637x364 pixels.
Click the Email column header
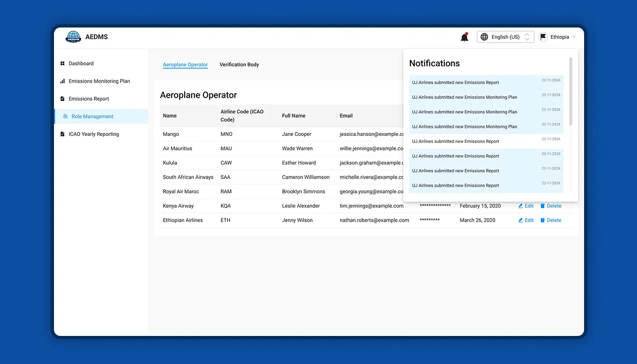346,115
